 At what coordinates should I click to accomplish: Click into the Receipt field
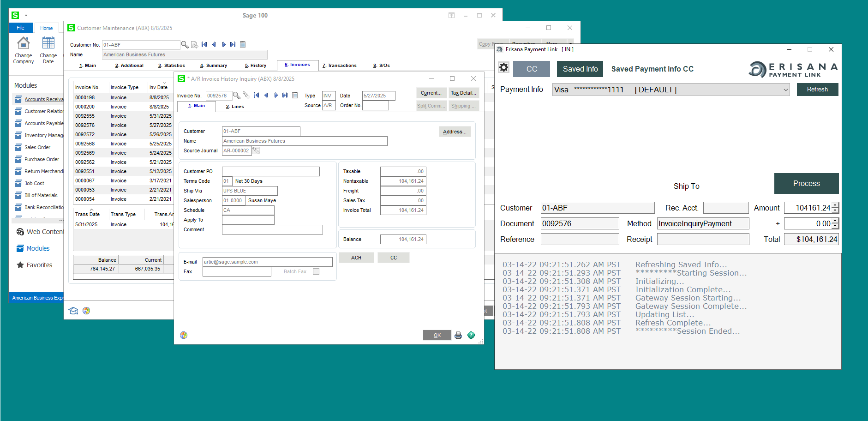703,239
